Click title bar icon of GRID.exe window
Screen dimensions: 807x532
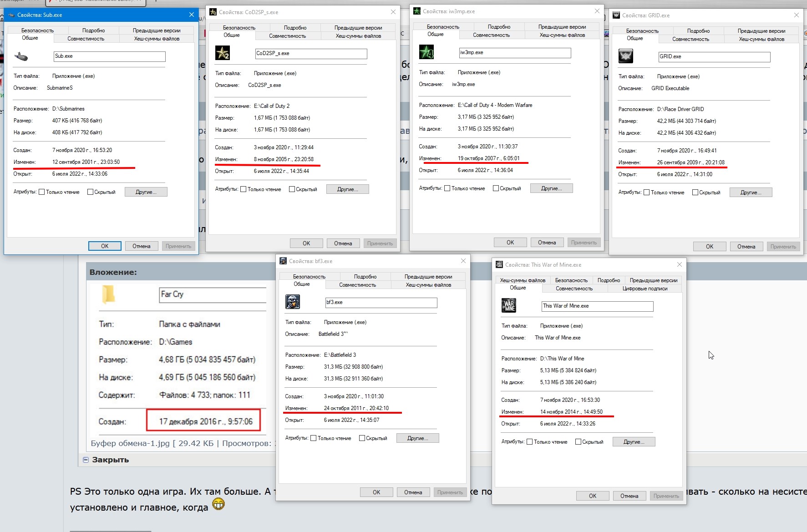coord(616,15)
